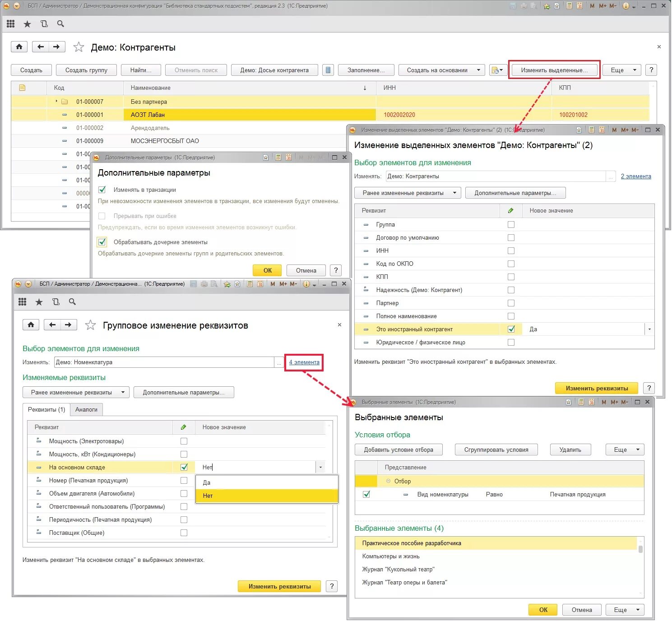Select Да in dropdown list
This screenshot has width=672, height=621.
click(267, 482)
